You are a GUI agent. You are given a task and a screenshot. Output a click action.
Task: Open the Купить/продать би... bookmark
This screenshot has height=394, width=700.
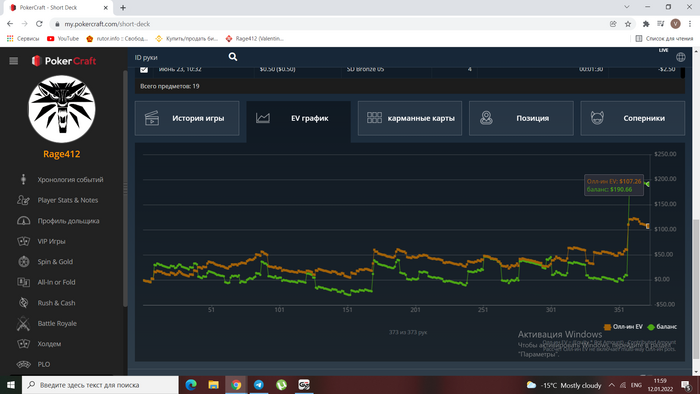[x=187, y=39]
